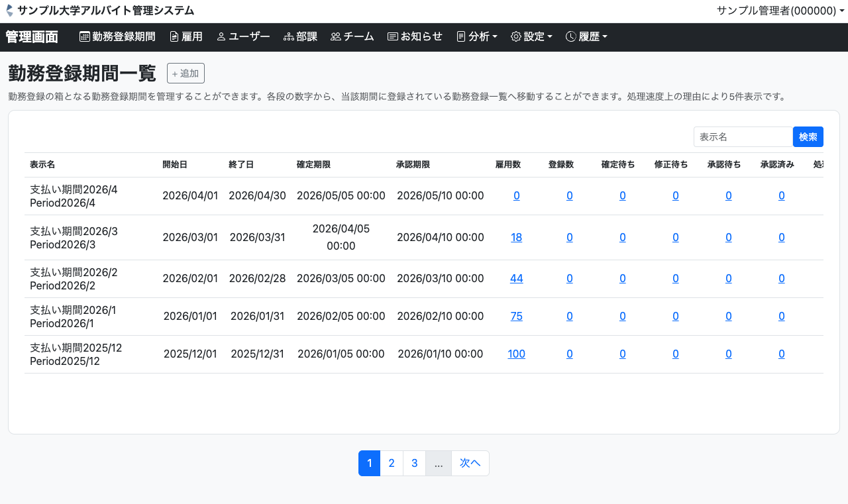Click the blue 検索 button
Screen dimensions: 848x504
point(808,136)
